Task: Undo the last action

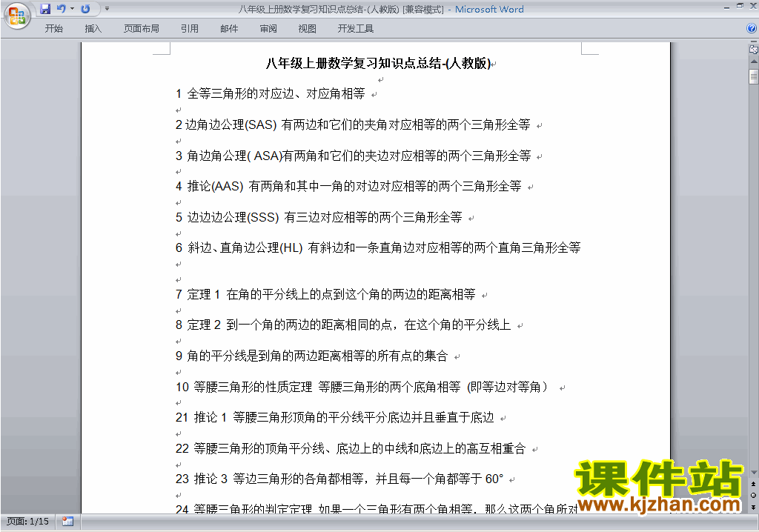Action: pos(61,9)
